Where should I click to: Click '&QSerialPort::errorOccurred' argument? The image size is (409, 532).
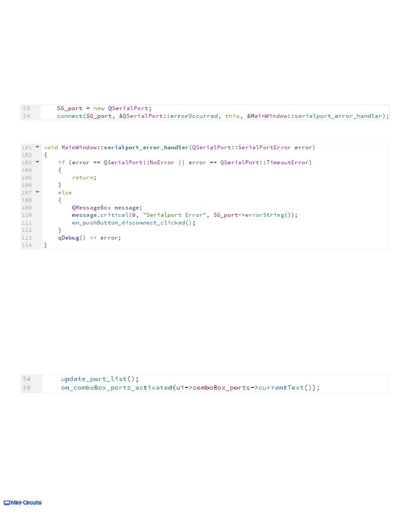pos(169,116)
